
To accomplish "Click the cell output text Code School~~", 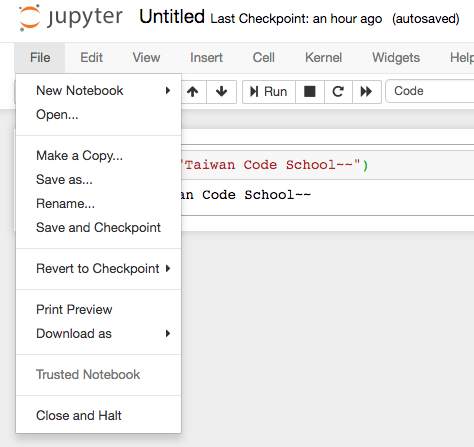I will tap(257, 195).
